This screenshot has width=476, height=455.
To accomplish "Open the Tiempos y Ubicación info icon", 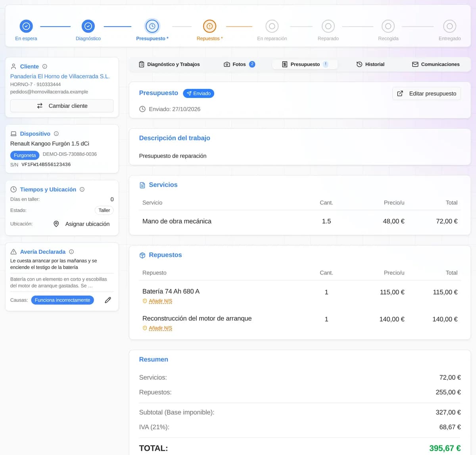I will click(x=82, y=189).
